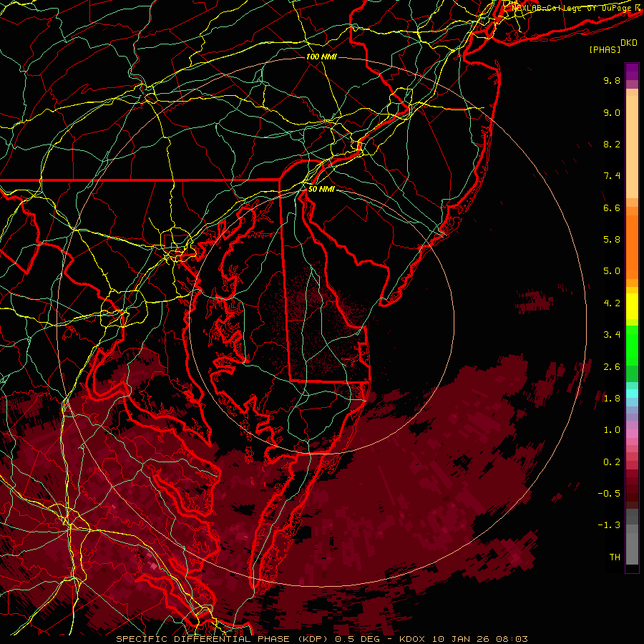The image size is (644, 644).
Task: Click the purple band at the top of the color scale
Action: (x=632, y=72)
